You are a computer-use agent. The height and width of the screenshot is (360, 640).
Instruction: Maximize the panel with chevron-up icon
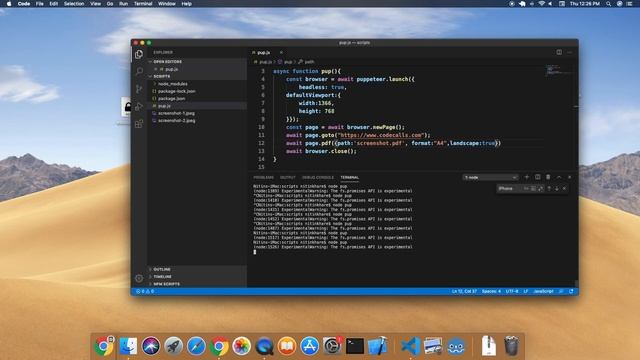click(x=559, y=177)
